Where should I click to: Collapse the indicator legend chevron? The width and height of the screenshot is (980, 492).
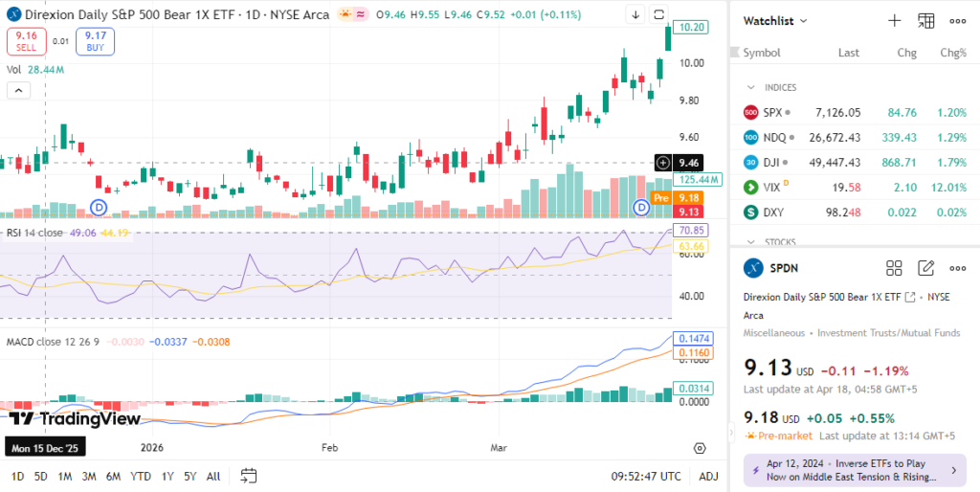18,90
